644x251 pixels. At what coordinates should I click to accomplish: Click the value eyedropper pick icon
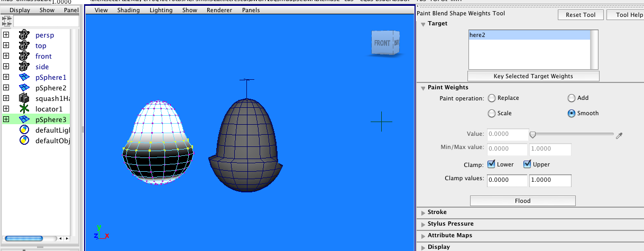[x=620, y=135]
